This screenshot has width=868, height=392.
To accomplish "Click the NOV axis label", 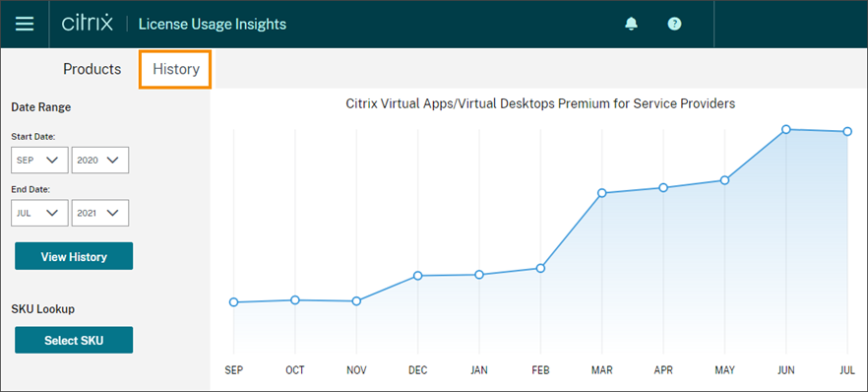I will 356,370.
